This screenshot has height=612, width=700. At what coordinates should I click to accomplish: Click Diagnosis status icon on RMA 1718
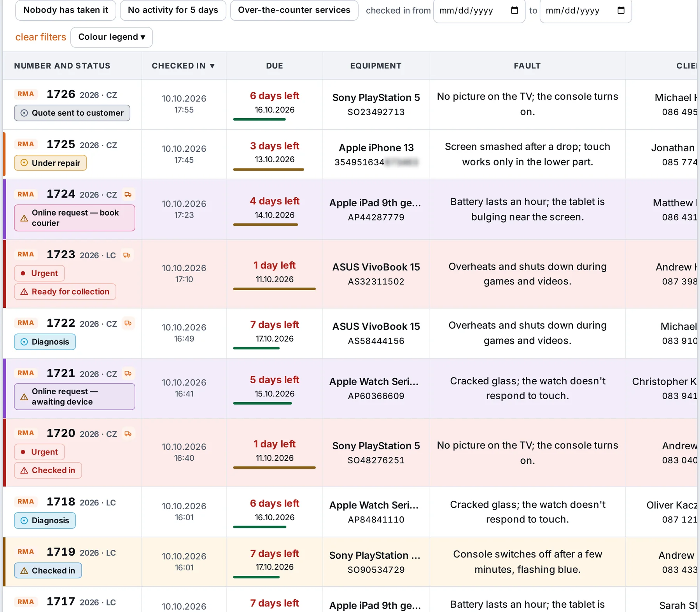(24, 521)
